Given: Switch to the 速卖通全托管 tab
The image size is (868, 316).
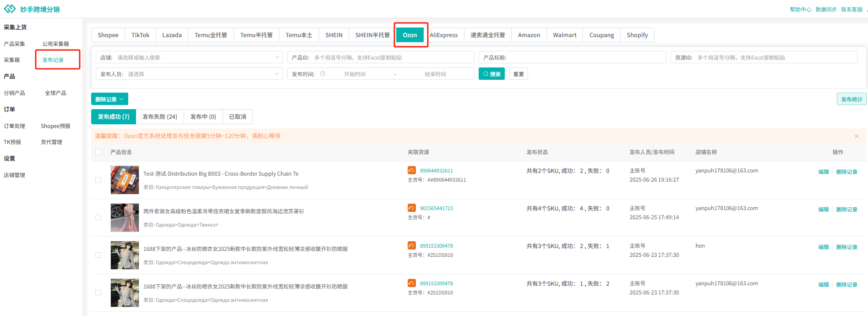Looking at the screenshot, I should tap(487, 35).
